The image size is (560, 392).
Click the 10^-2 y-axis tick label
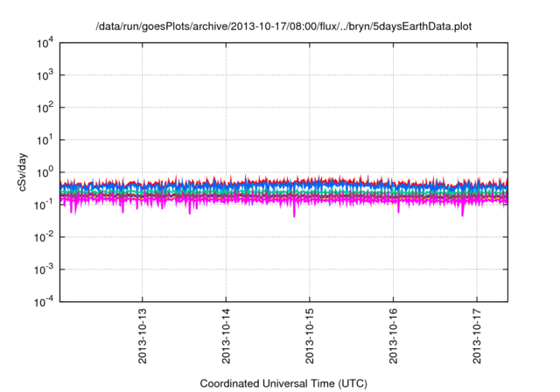click(44, 237)
